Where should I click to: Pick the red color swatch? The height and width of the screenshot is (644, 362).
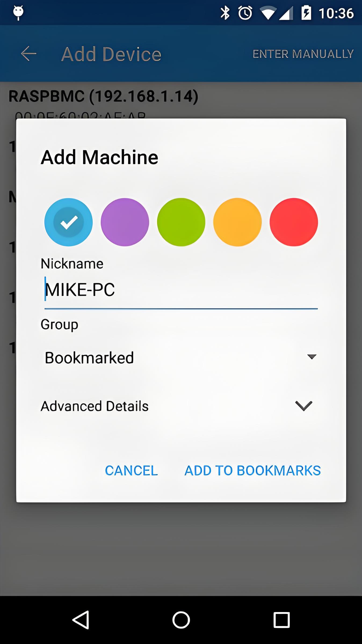[x=294, y=222]
